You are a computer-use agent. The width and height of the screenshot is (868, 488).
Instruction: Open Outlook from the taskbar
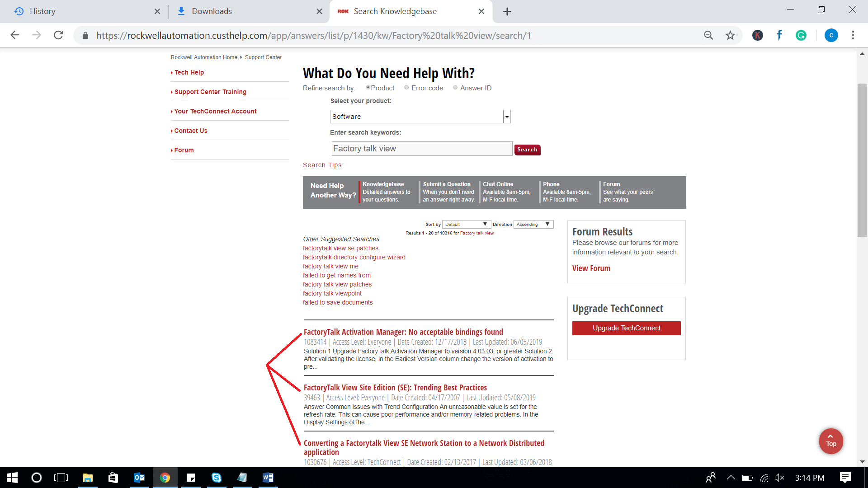139,478
